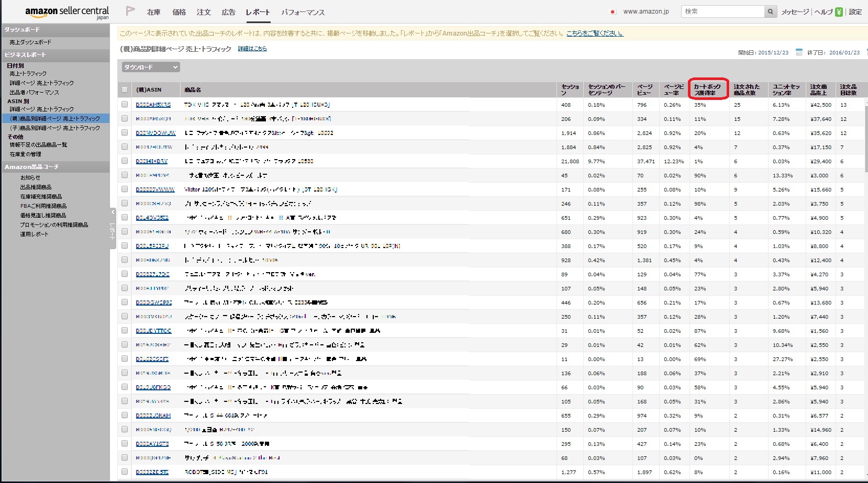Open 売上・トラフィック under 日付別
The width and height of the screenshot is (868, 483).
pos(28,74)
